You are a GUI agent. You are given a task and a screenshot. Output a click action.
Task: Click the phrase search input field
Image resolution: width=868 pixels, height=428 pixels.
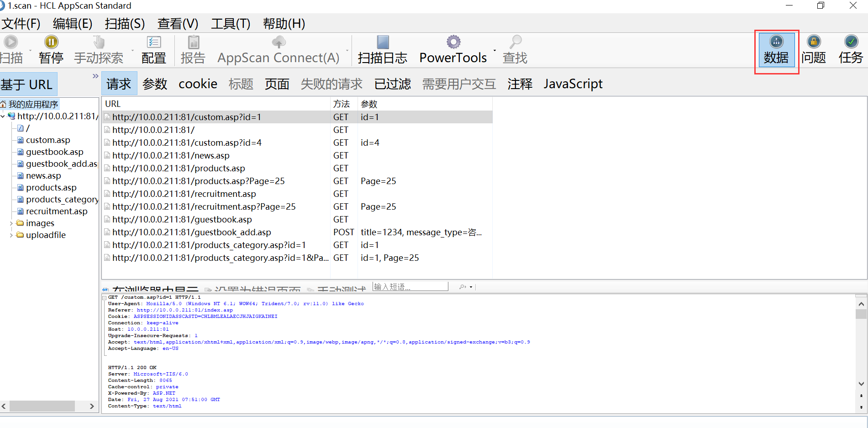(x=410, y=286)
